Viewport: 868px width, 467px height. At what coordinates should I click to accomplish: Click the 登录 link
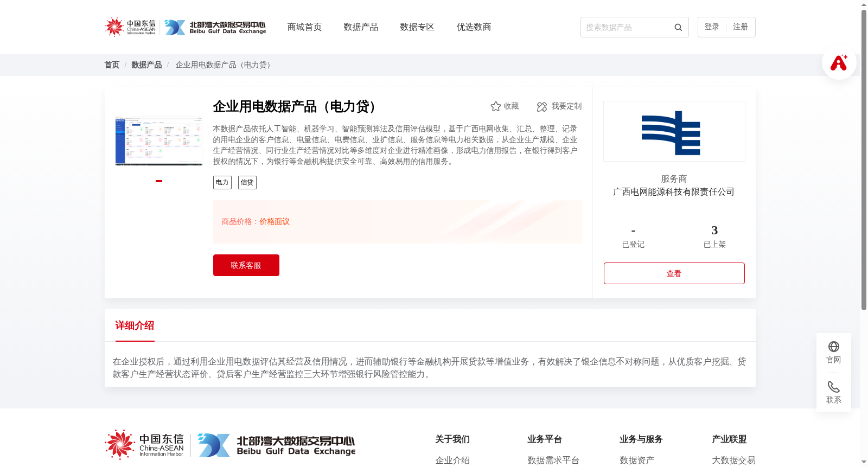point(712,27)
